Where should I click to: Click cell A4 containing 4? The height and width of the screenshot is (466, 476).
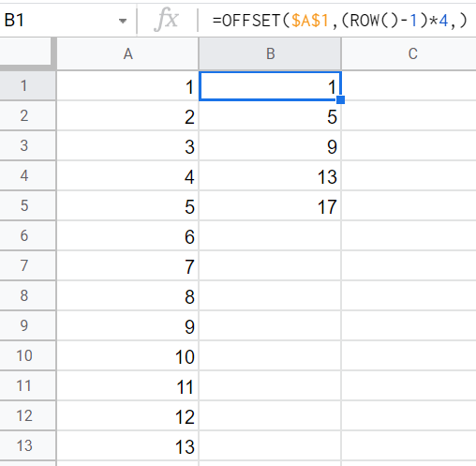[x=127, y=175]
